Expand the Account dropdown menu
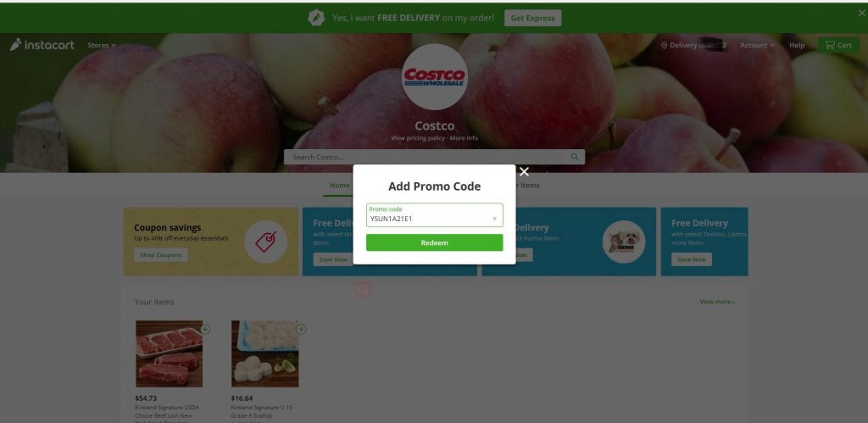Viewport: 868px width, 423px height. [757, 45]
